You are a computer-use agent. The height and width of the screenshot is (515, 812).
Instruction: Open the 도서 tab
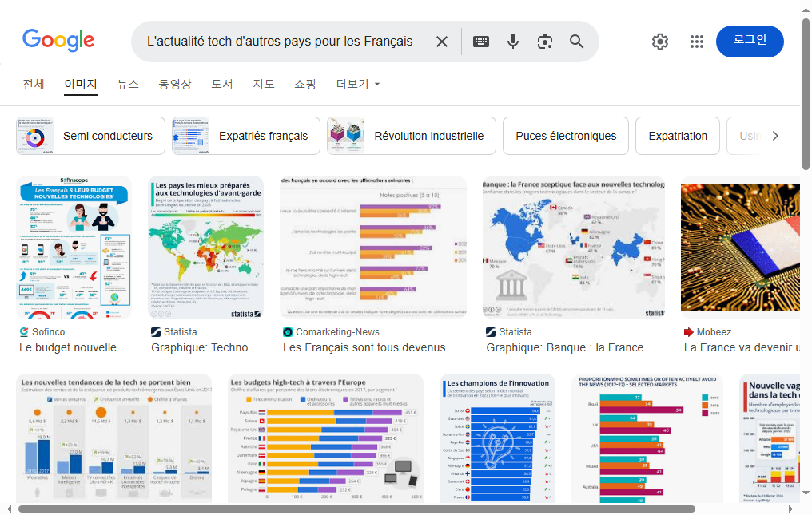pos(222,84)
